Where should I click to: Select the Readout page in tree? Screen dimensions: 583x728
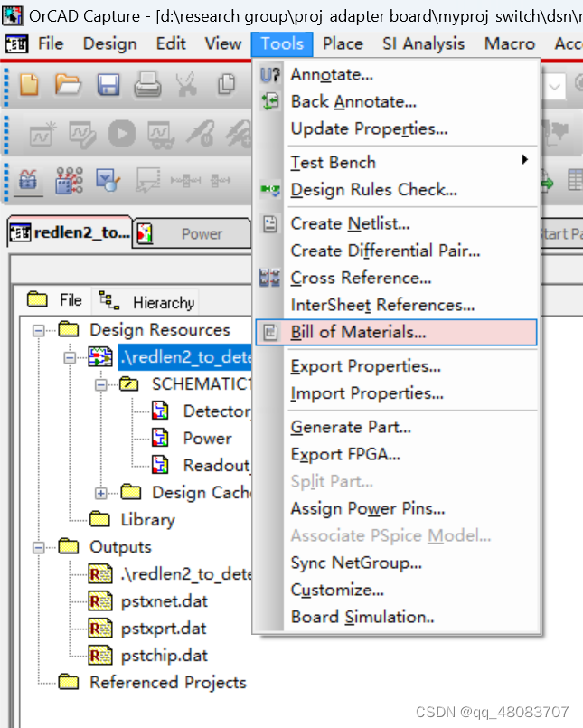pos(216,465)
